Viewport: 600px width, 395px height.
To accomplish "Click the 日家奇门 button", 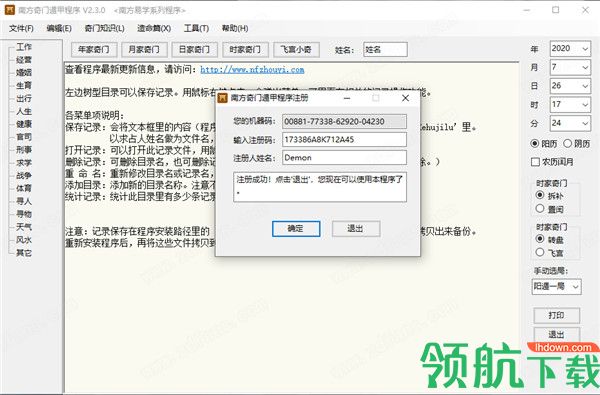I will [x=194, y=49].
